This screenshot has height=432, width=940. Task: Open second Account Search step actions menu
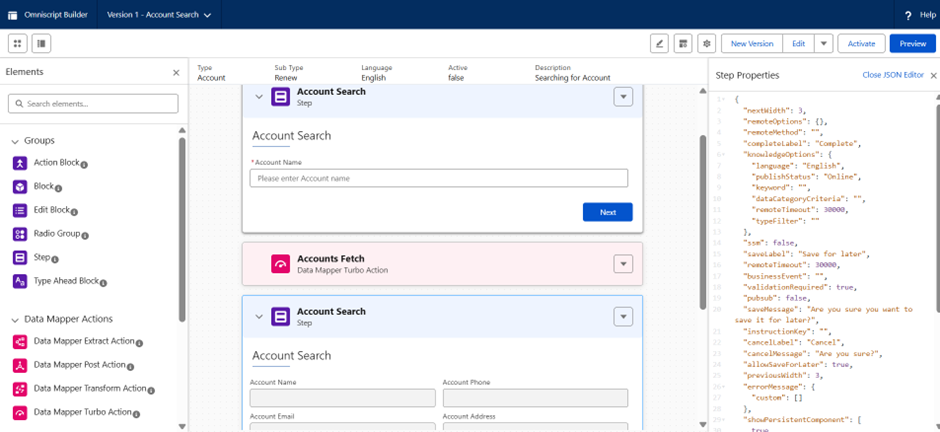point(623,316)
